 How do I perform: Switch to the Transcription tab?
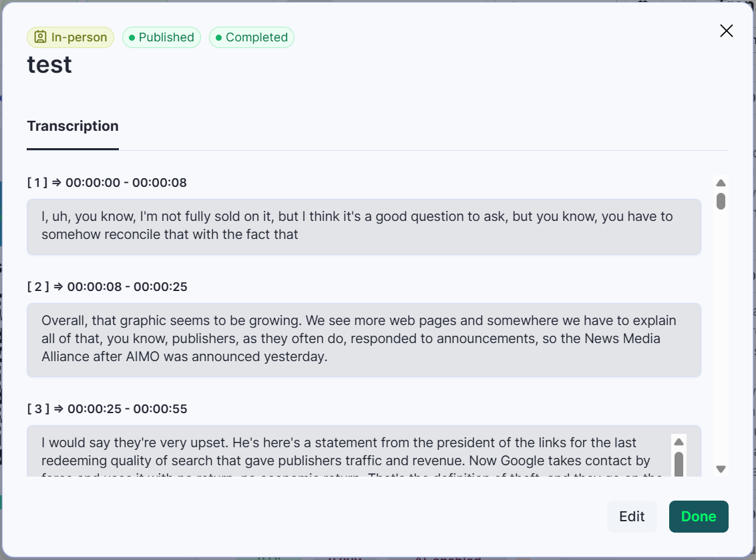click(73, 126)
